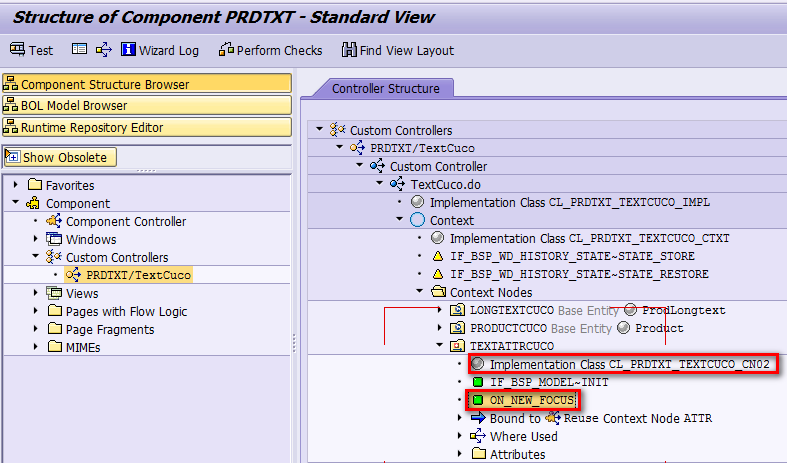Click Pages with Flow Logic folder icon
This screenshot has height=463, width=787.
coord(55,311)
